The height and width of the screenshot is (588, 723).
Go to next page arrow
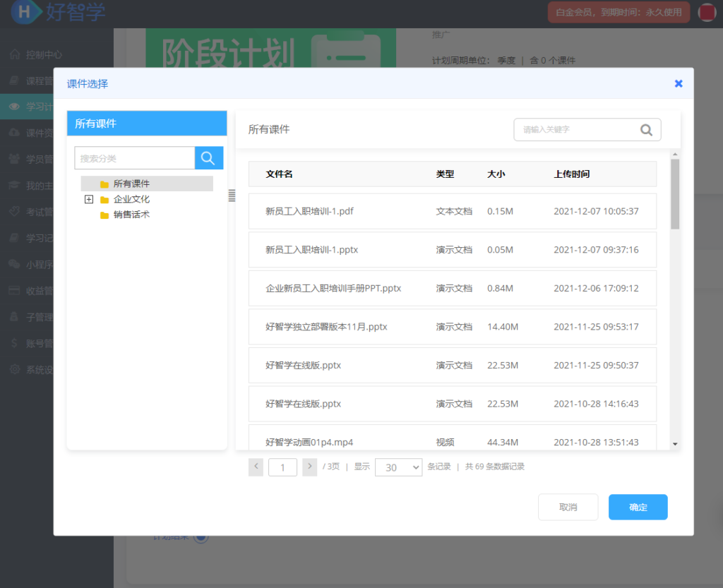coord(310,467)
